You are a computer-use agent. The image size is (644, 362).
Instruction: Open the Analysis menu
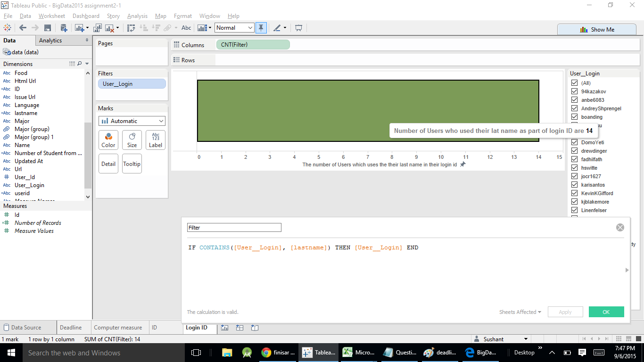137,16
